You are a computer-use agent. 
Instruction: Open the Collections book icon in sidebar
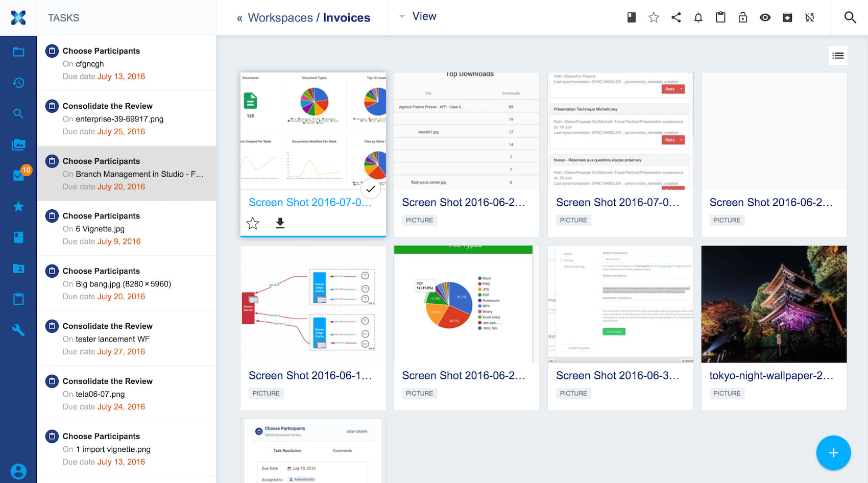[x=18, y=237]
